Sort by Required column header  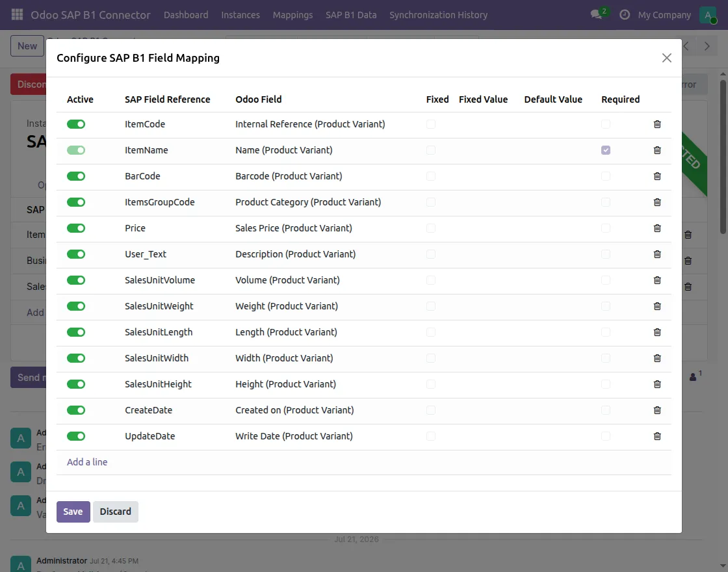coord(620,99)
